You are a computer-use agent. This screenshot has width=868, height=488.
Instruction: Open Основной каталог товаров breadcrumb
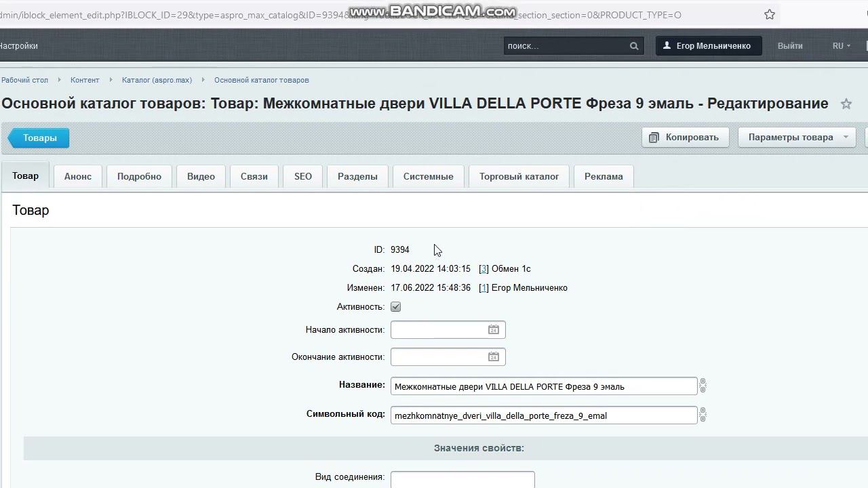point(262,80)
